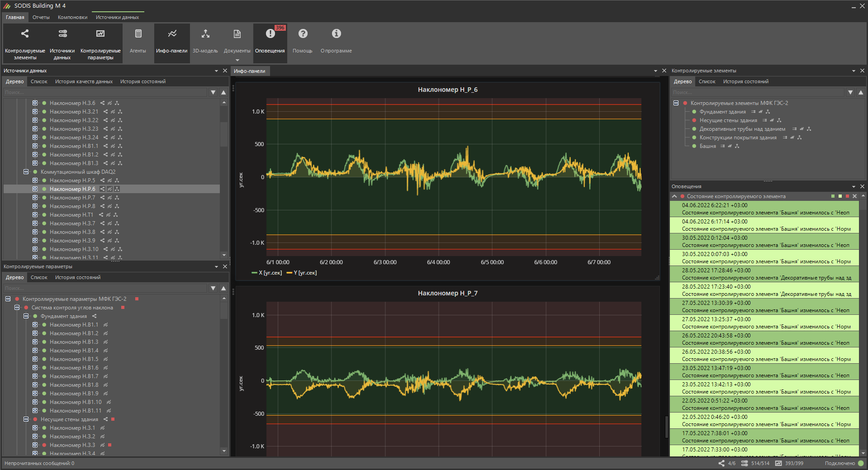Click status bar share icon showing 4/6
868x470 pixels.
721,463
